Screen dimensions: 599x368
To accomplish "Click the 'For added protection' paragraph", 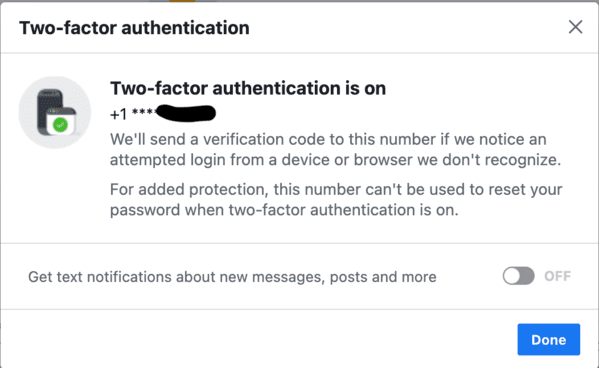I will (x=336, y=199).
